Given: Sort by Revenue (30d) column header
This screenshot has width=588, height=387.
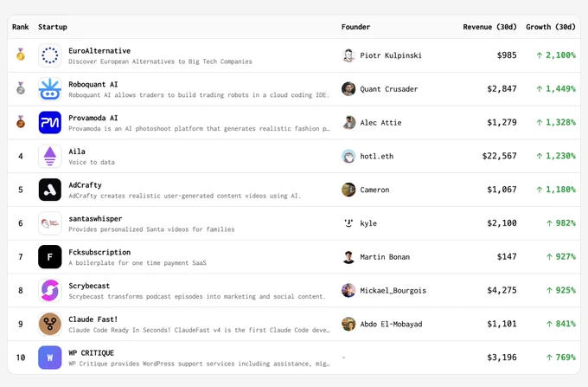Looking at the screenshot, I should (489, 27).
